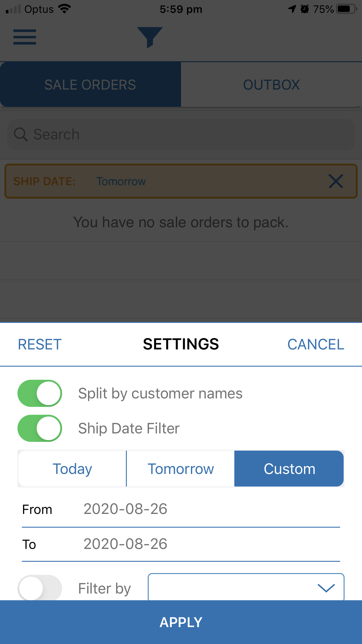Tap the location arrow status icon
The image size is (362, 644).
pos(292,9)
